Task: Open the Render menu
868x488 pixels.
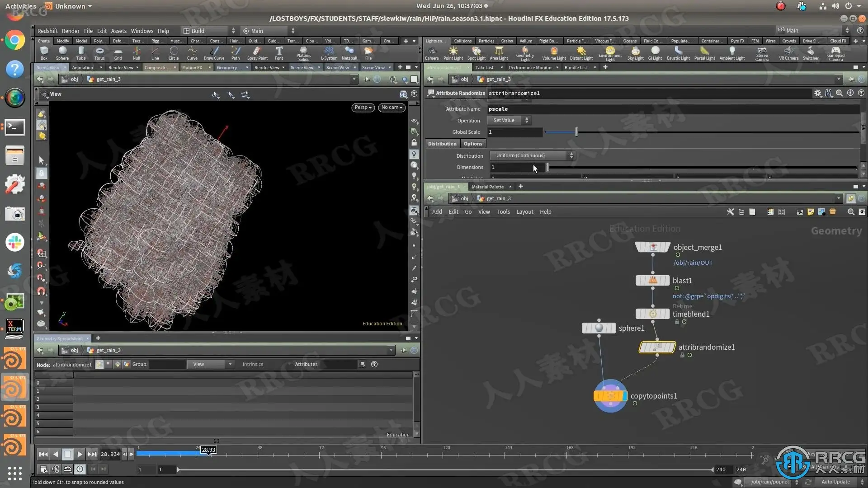Action: click(71, 31)
